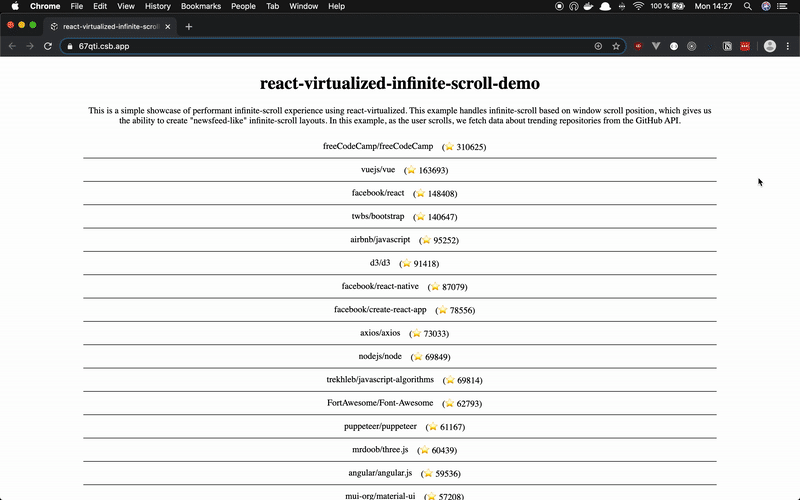This screenshot has height=500, width=800.
Task: Click the description paragraph about react-virtualized
Action: pyautogui.click(x=400, y=115)
